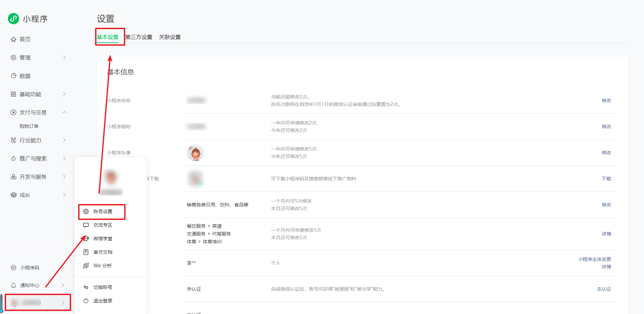Open 购物订单 in the sidebar
644x314 pixels.
tap(29, 126)
